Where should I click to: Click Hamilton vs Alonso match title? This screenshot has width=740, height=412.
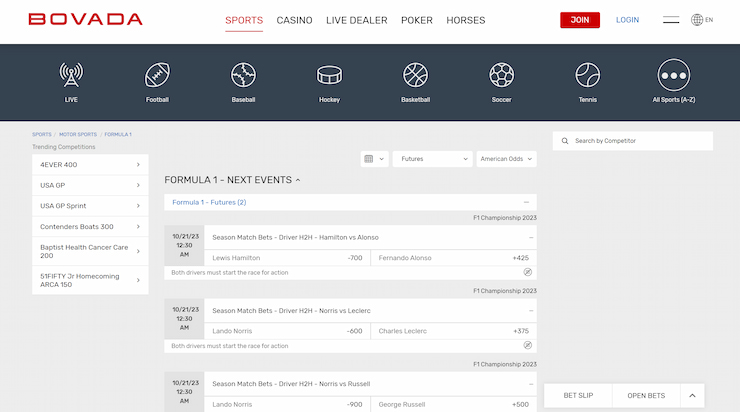point(295,237)
